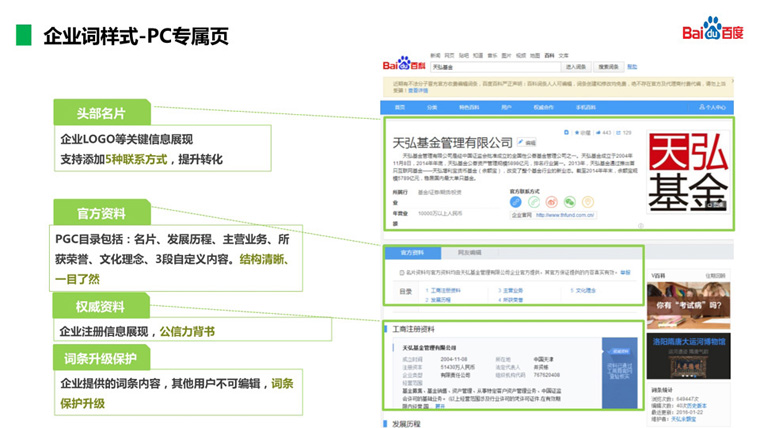Image resolution: width=760 pixels, height=428 pixels.
Task: Click the 进入词条 button
Action: pyautogui.click(x=576, y=67)
